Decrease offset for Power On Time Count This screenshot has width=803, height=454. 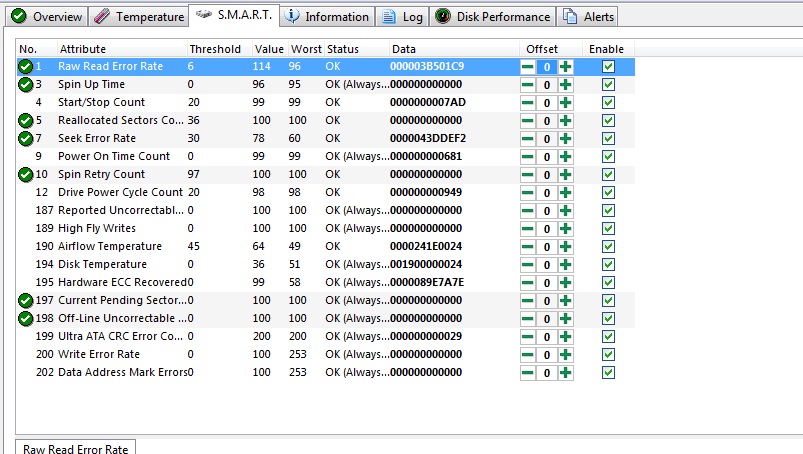click(527, 157)
